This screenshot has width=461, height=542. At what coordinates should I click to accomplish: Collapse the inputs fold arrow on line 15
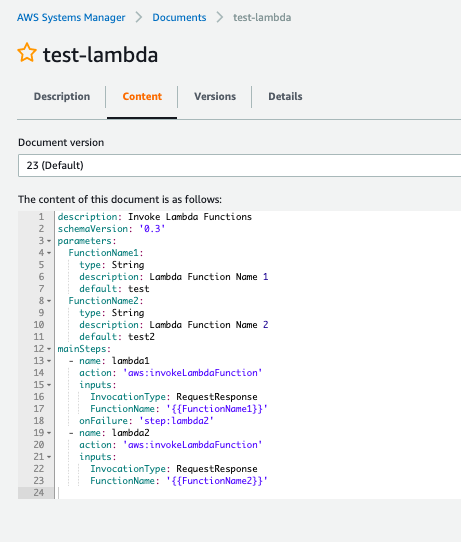pyautogui.click(x=49, y=385)
